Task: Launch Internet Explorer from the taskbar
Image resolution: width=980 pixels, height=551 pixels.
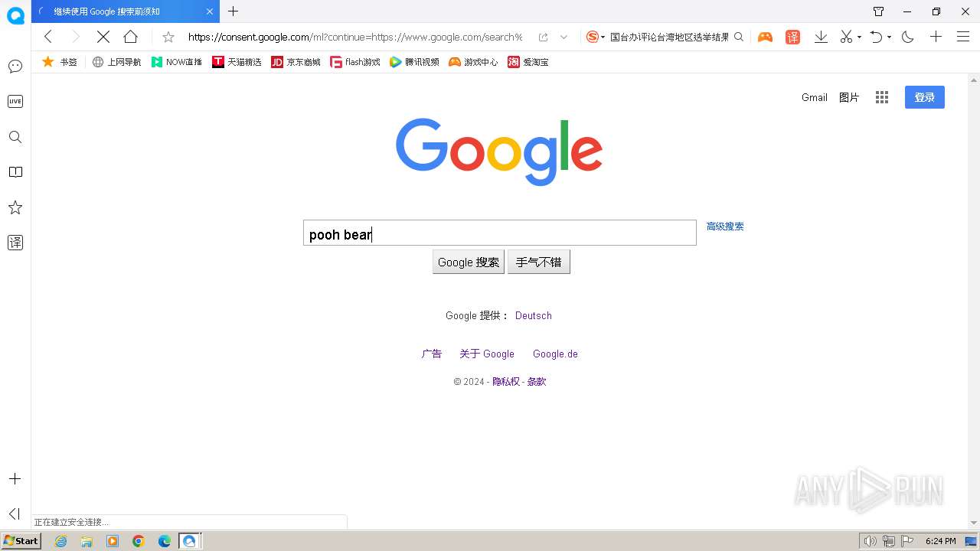Action: (60, 541)
